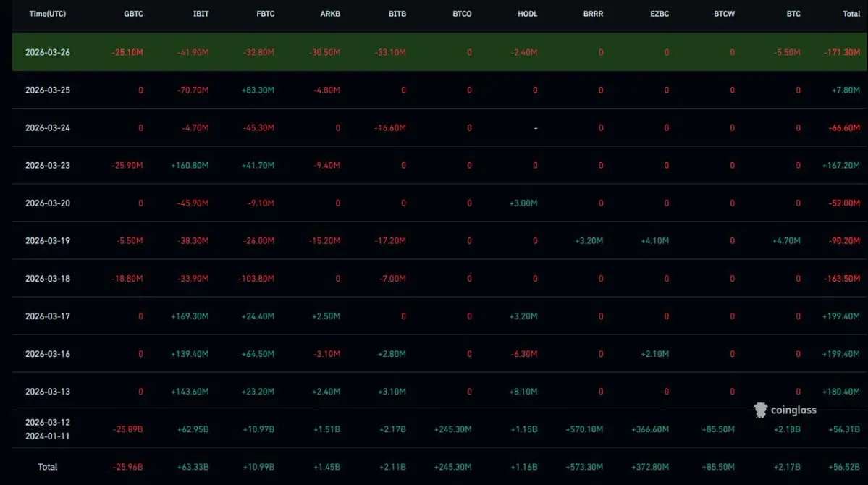Image resolution: width=868 pixels, height=485 pixels.
Task: Click the -70.70M IBIT value
Action: tap(193, 90)
